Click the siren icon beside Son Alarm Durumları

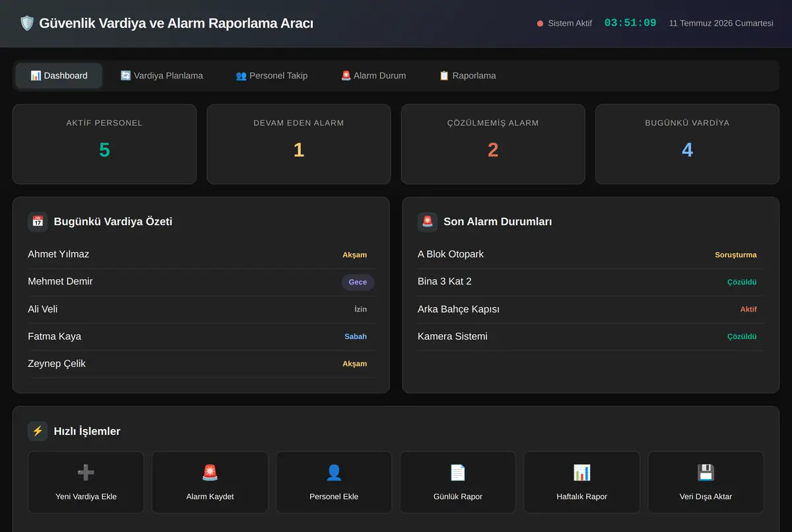pos(428,222)
